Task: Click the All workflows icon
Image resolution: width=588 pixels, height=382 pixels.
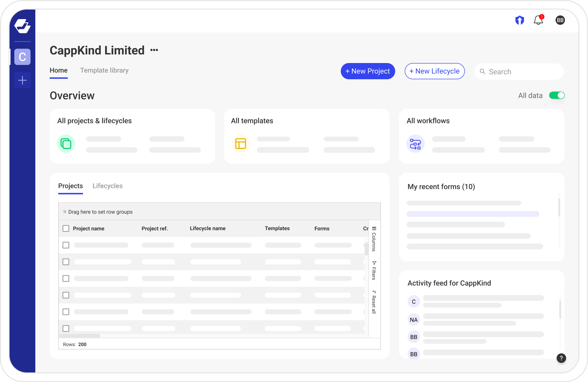Action: coord(416,144)
